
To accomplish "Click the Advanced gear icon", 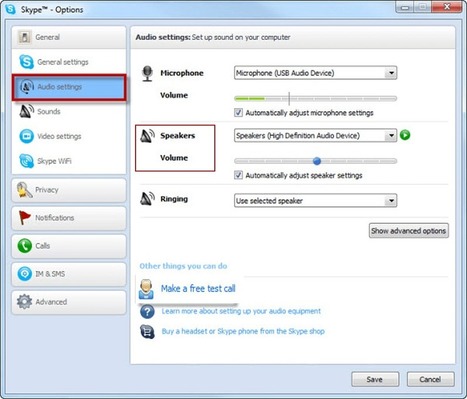I will [x=24, y=302].
